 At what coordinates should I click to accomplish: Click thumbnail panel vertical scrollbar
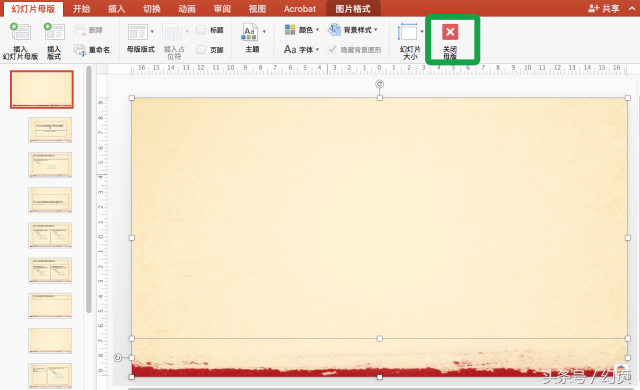(89, 190)
